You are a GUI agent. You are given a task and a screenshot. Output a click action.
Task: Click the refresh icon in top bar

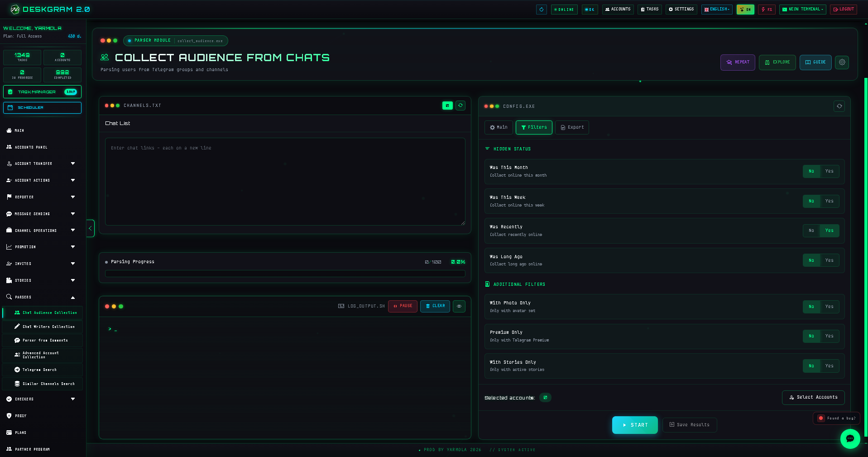541,10
